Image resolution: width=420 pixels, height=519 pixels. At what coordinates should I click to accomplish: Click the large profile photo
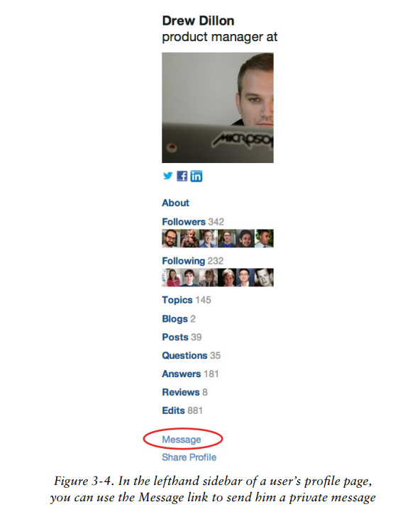click(x=218, y=108)
